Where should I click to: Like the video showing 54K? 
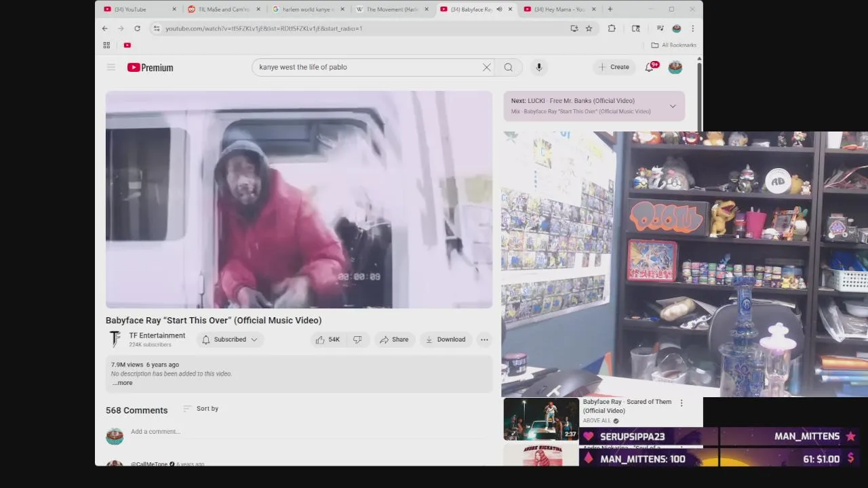(327, 340)
